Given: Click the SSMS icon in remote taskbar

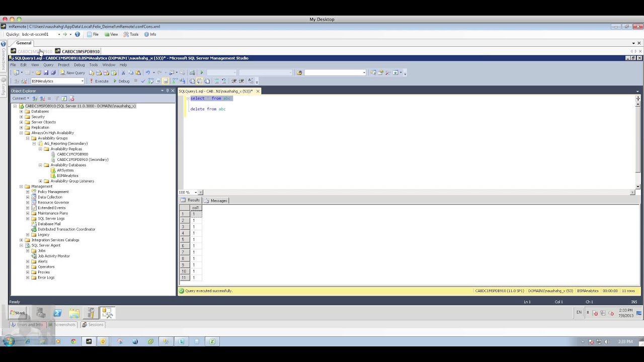Looking at the screenshot, I should coord(107,313).
